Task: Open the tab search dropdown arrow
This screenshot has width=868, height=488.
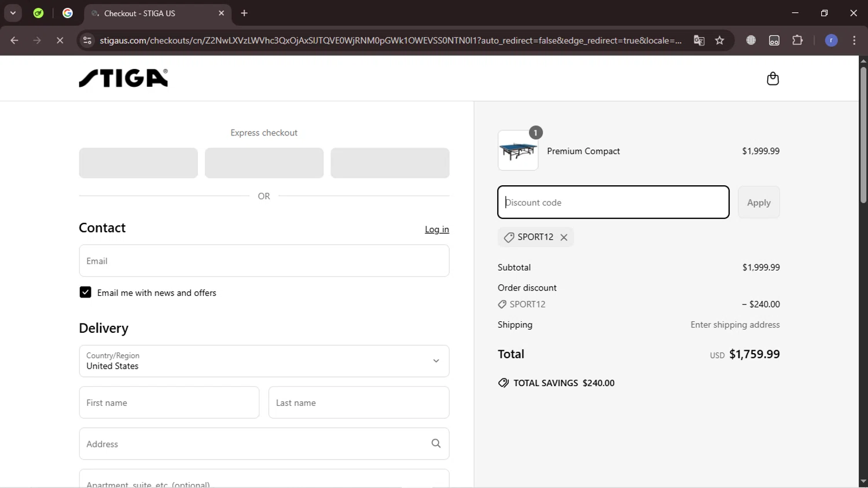Action: pyautogui.click(x=13, y=13)
